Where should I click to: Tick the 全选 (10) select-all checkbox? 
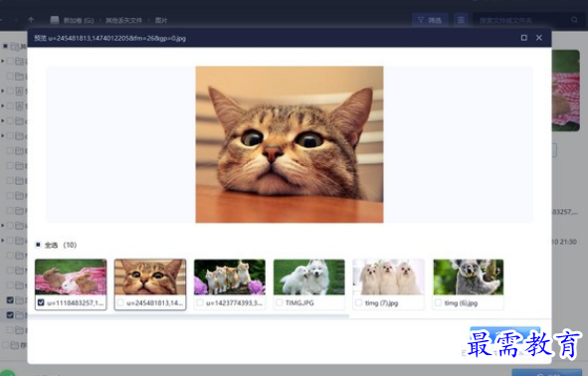(x=38, y=245)
